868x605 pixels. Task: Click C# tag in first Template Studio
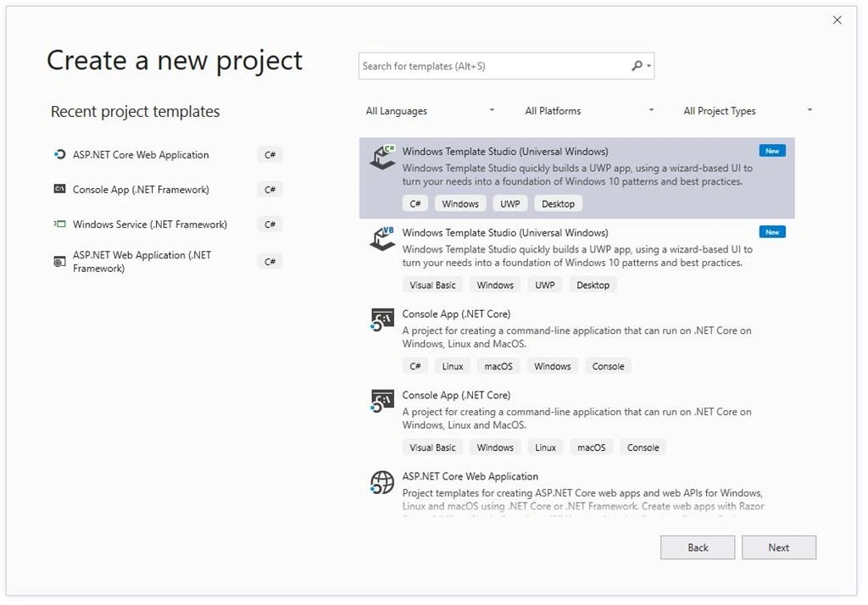[x=415, y=203]
